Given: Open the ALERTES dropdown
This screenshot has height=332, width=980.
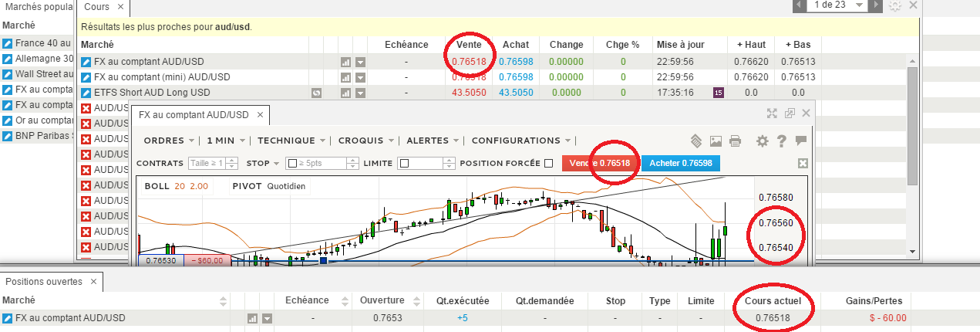Looking at the screenshot, I should click(x=433, y=141).
